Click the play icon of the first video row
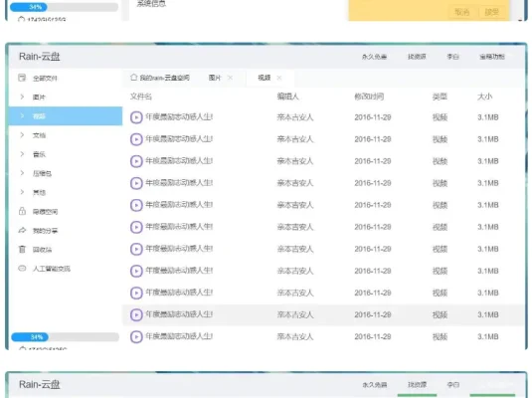Screen dimensions: 532x398 [136, 117]
